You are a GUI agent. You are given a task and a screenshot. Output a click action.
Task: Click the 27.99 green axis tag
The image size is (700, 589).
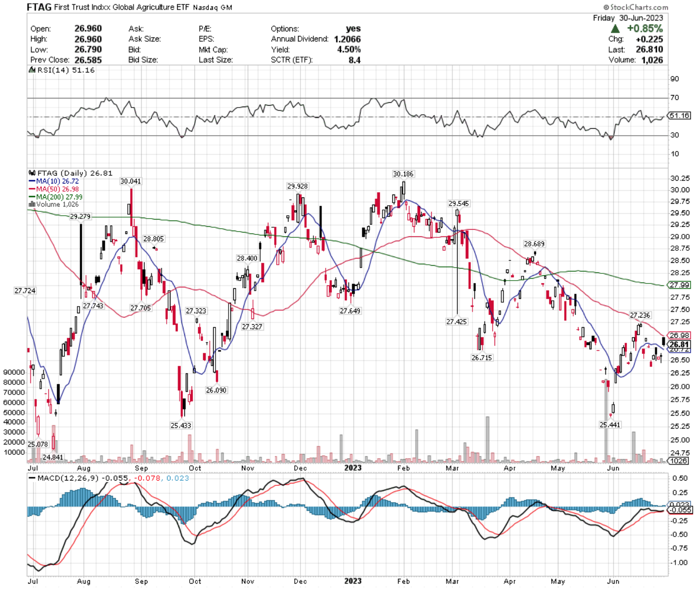point(679,285)
